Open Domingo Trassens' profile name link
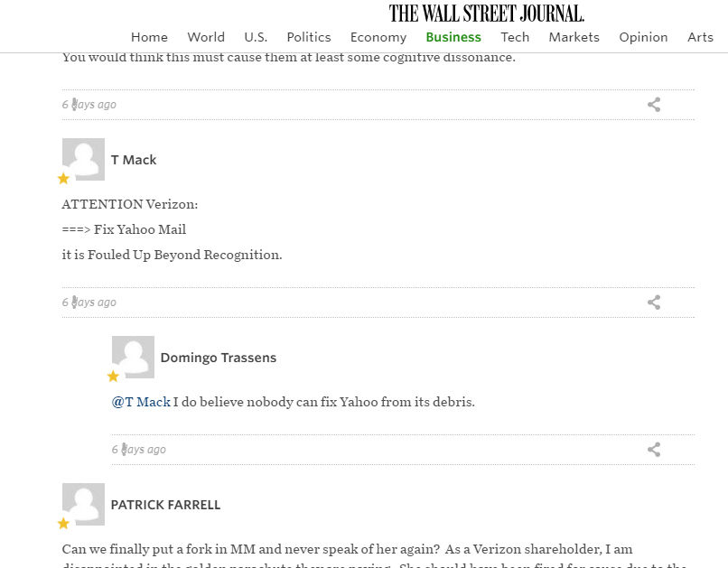This screenshot has width=728, height=568. click(219, 358)
